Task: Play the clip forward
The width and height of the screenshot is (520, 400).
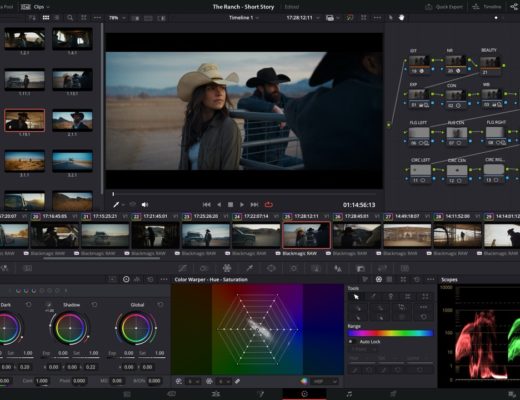Action: point(242,205)
